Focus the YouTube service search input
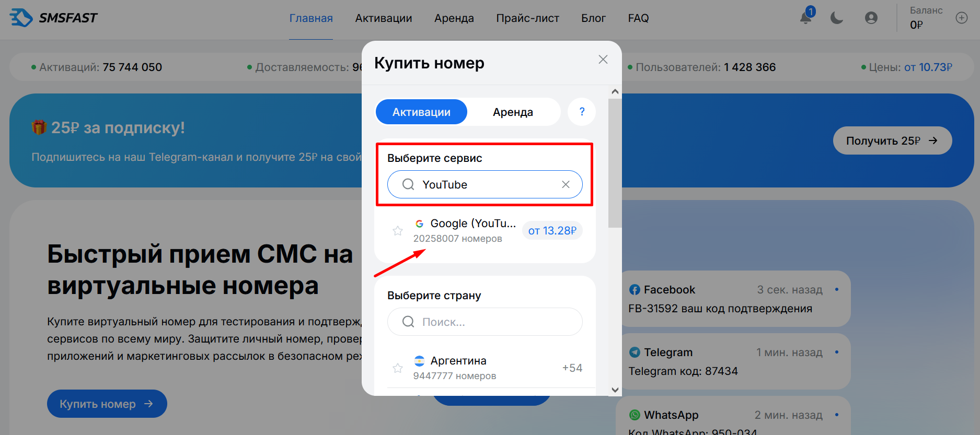The image size is (980, 435). tap(485, 184)
